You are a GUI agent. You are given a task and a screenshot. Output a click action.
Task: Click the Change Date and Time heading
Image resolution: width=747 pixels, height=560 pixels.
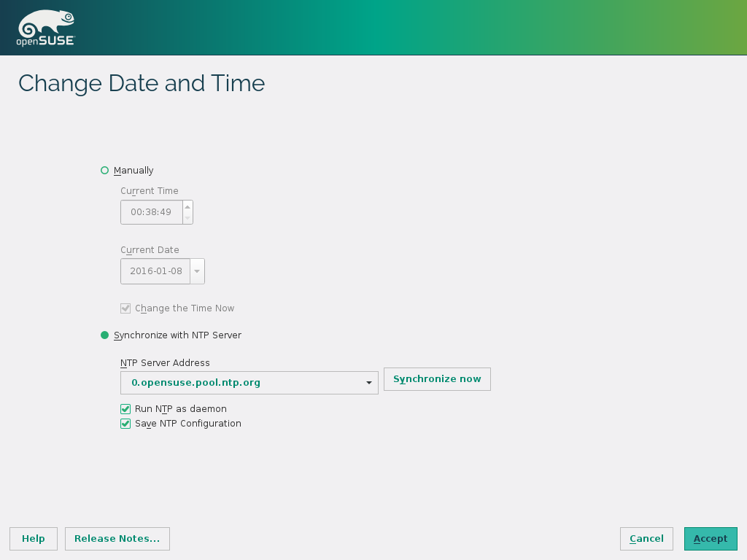tap(142, 83)
